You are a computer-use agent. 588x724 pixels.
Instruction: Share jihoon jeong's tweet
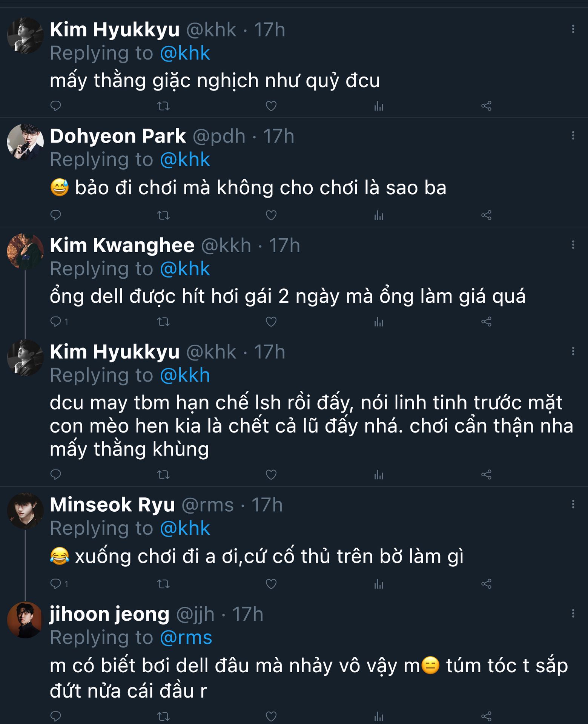[x=486, y=716]
